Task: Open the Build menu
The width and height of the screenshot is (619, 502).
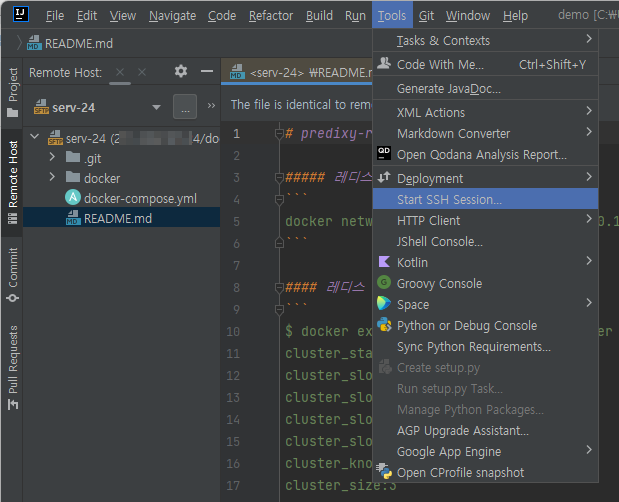Action: 319,16
